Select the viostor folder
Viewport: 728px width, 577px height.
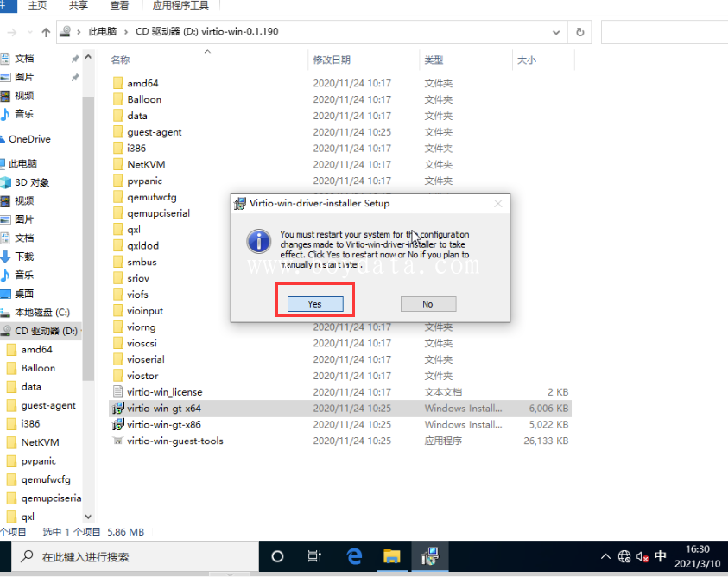point(143,376)
